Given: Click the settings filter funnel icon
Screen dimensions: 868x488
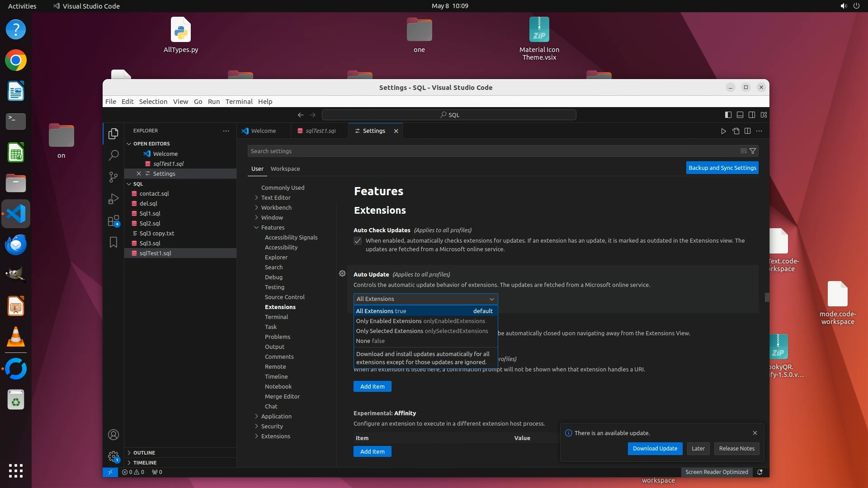Looking at the screenshot, I should pyautogui.click(x=753, y=151).
